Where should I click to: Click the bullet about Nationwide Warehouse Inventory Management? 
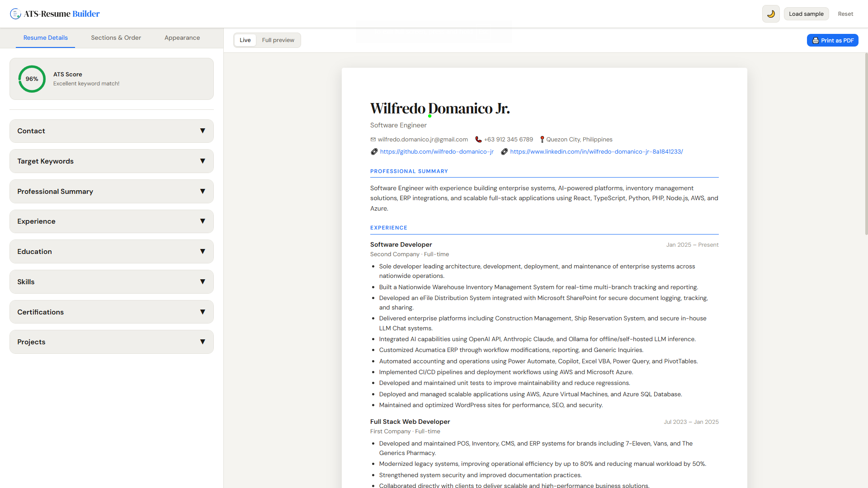pyautogui.click(x=538, y=287)
